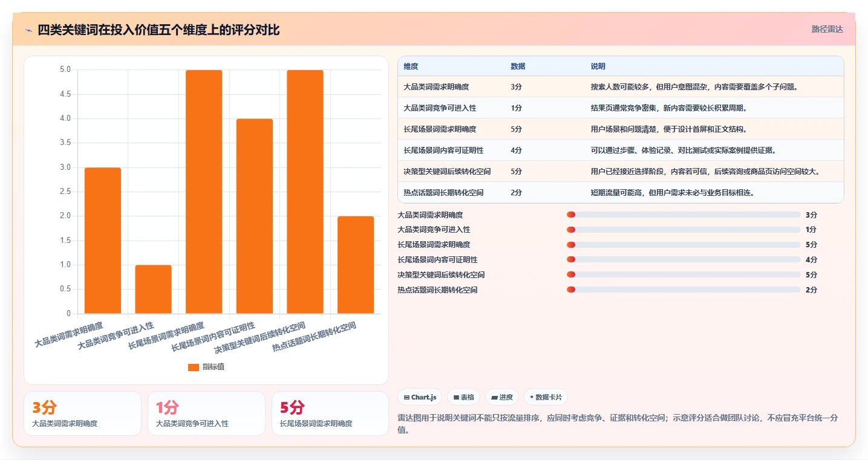Select the 进度 chip

[x=502, y=397]
